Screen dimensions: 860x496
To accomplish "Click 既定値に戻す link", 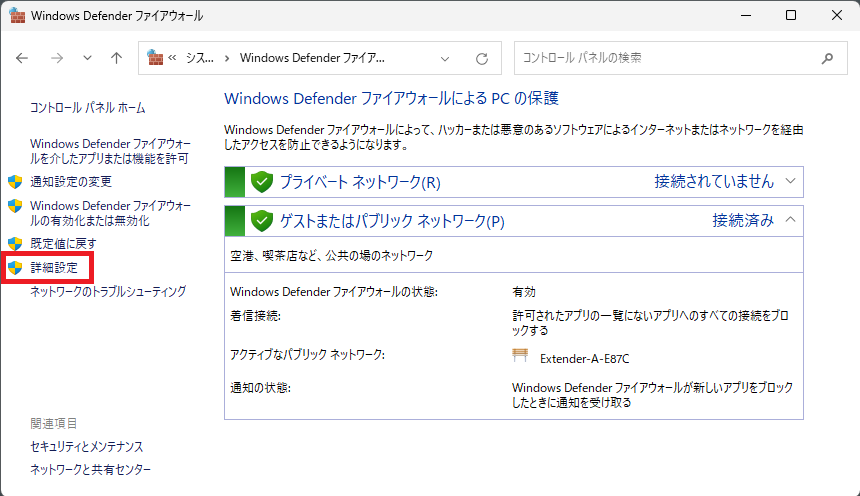I will (63, 243).
